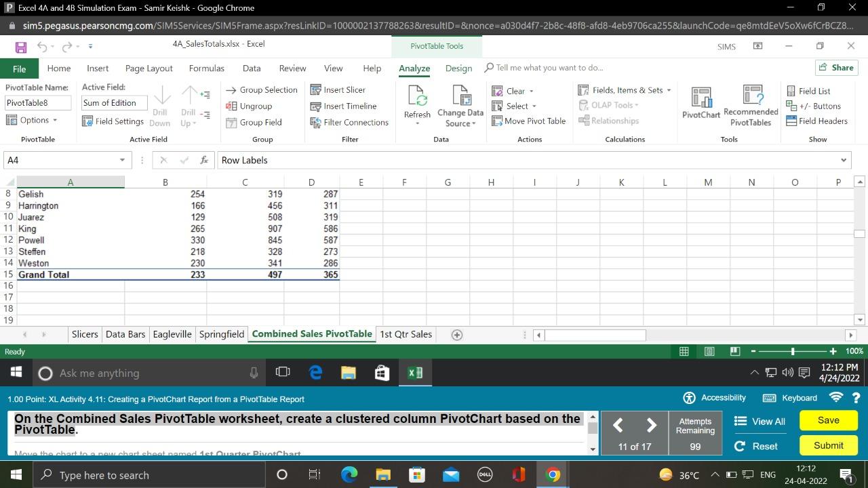Click the View All button
Screen dimensions: 868x488
pos(759,421)
